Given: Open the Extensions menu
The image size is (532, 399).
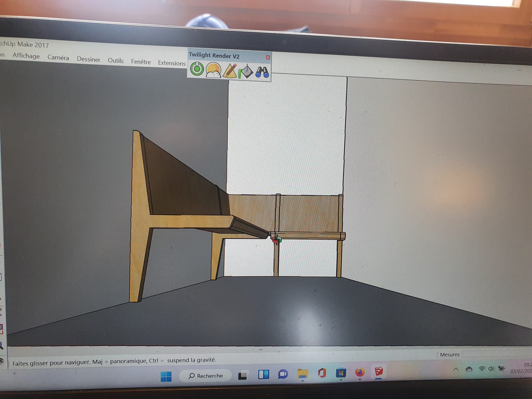Looking at the screenshot, I should 172,63.
